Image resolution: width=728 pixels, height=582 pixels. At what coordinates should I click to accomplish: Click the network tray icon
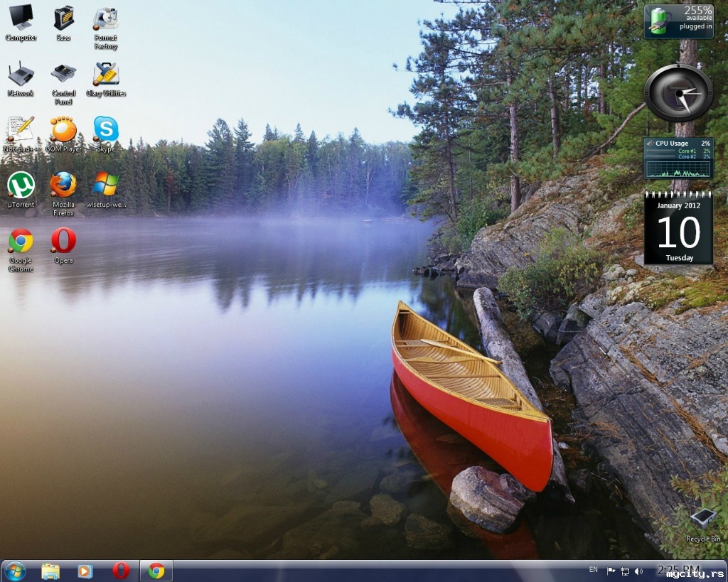626,571
